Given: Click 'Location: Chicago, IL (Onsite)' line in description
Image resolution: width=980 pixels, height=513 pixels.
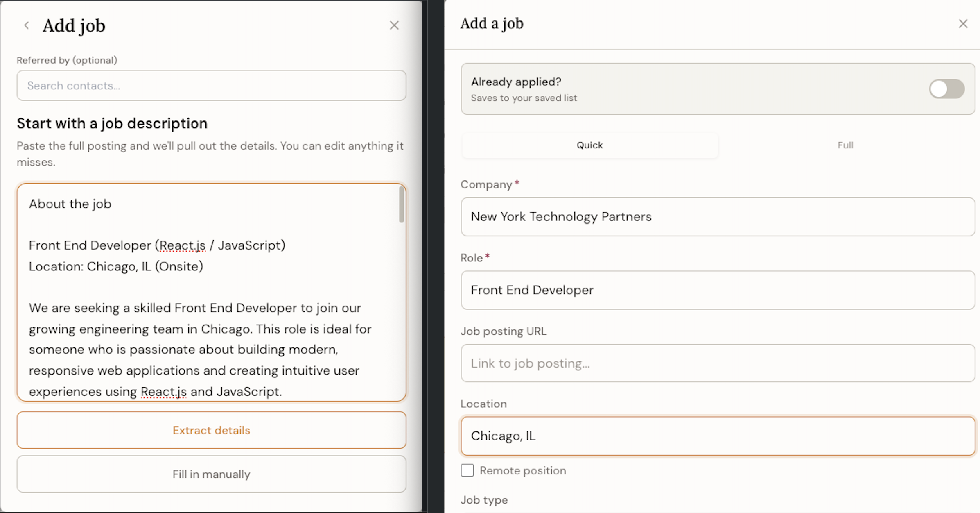Looking at the screenshot, I should (x=116, y=266).
